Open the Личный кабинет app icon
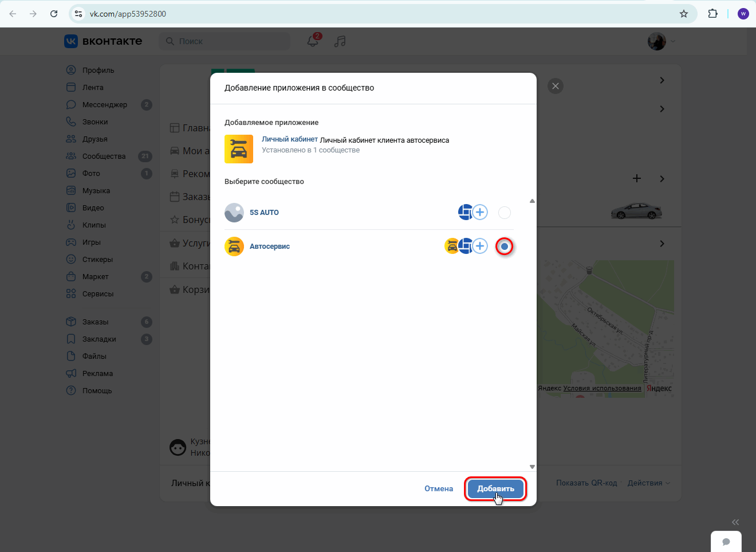Image resolution: width=756 pixels, height=552 pixels. 239,148
